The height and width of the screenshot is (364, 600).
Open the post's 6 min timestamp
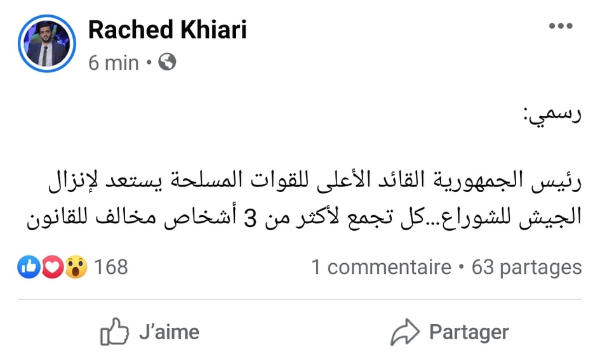[x=114, y=63]
